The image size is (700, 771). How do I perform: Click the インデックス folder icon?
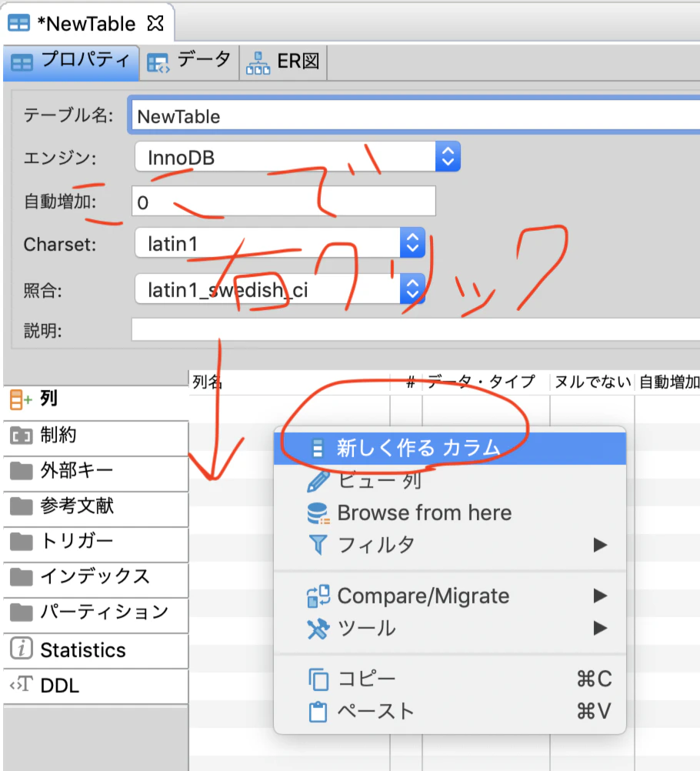21,577
